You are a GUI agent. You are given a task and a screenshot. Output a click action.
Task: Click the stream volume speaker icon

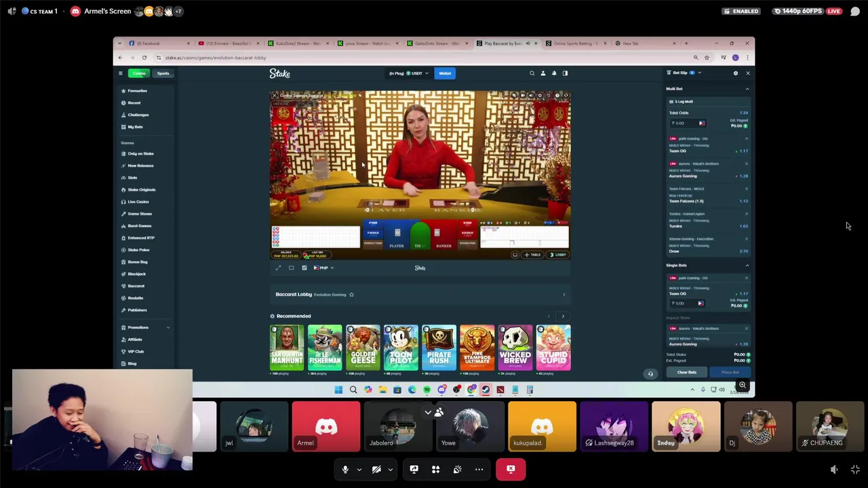834,469
